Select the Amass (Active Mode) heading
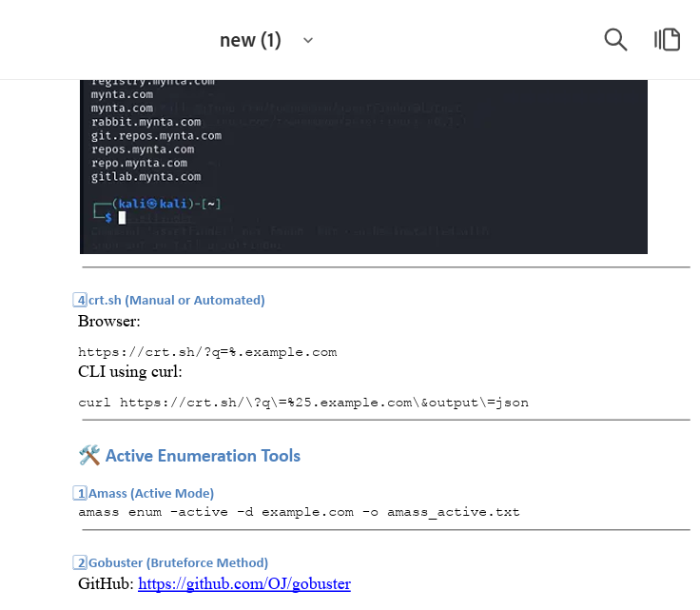Screen dimensions: 700x610 click(x=151, y=493)
